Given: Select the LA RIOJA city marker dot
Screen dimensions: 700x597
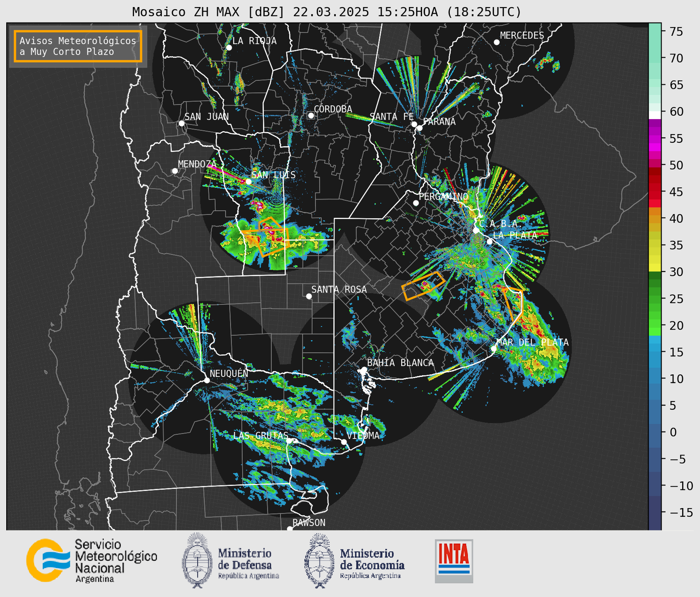Looking at the screenshot, I should [x=229, y=48].
